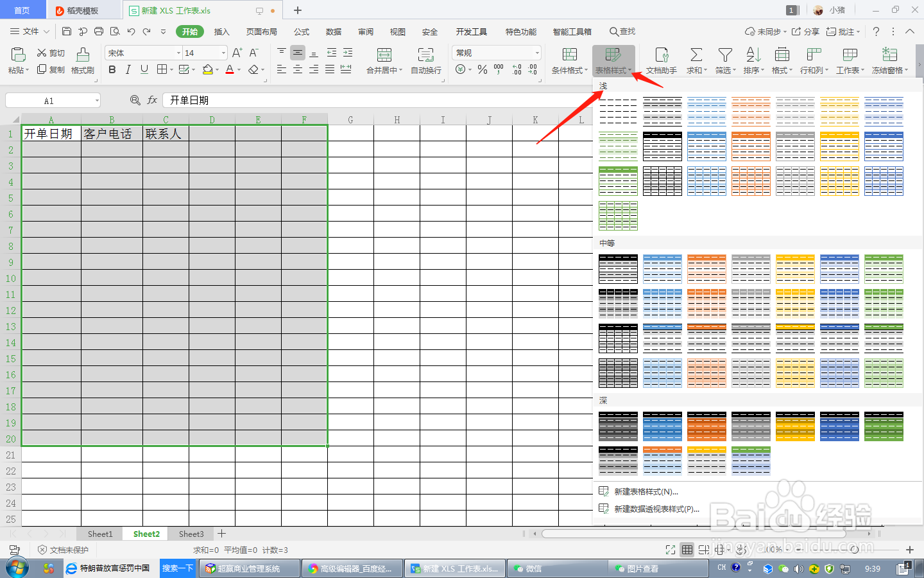Click the Filter (筛选) funnel icon

725,55
